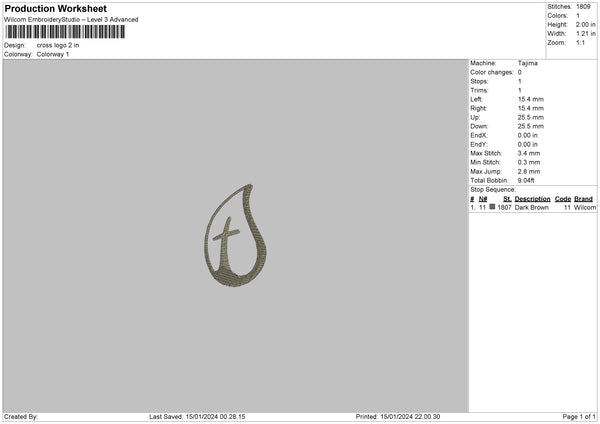Viewport: 600px width, 424px height.
Task: Click the Right value 15.4 mm
Action: pos(531,108)
